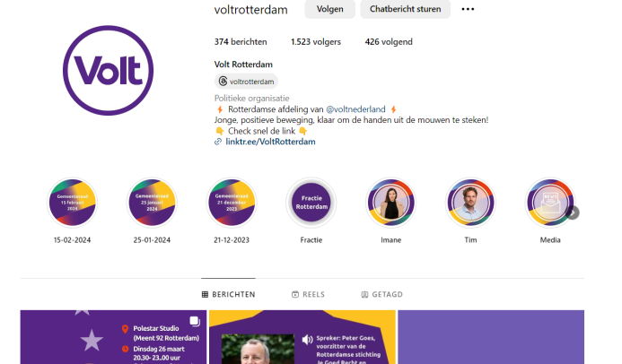Viewport: 622px width, 364px height.
Task: Click the Chatbericht sturen button
Action: pos(406,9)
